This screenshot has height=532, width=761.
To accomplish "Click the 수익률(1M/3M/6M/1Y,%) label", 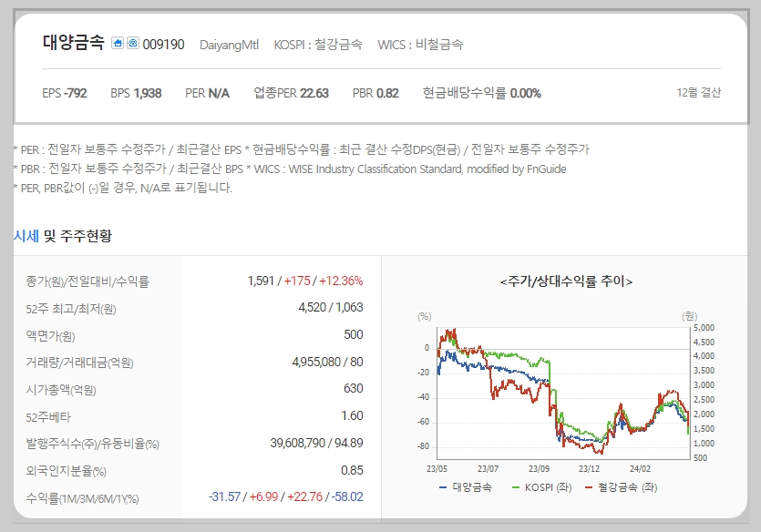I will point(83,498).
